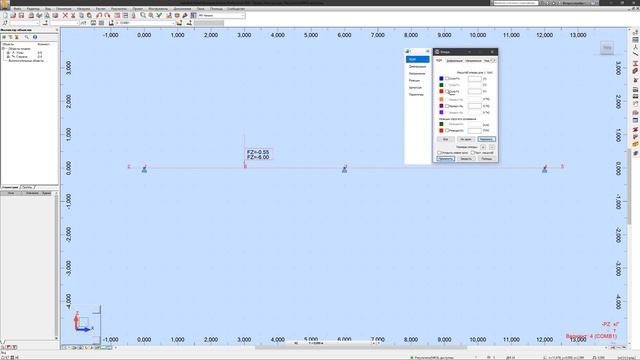Click the Top face of the view cube

(607, 48)
